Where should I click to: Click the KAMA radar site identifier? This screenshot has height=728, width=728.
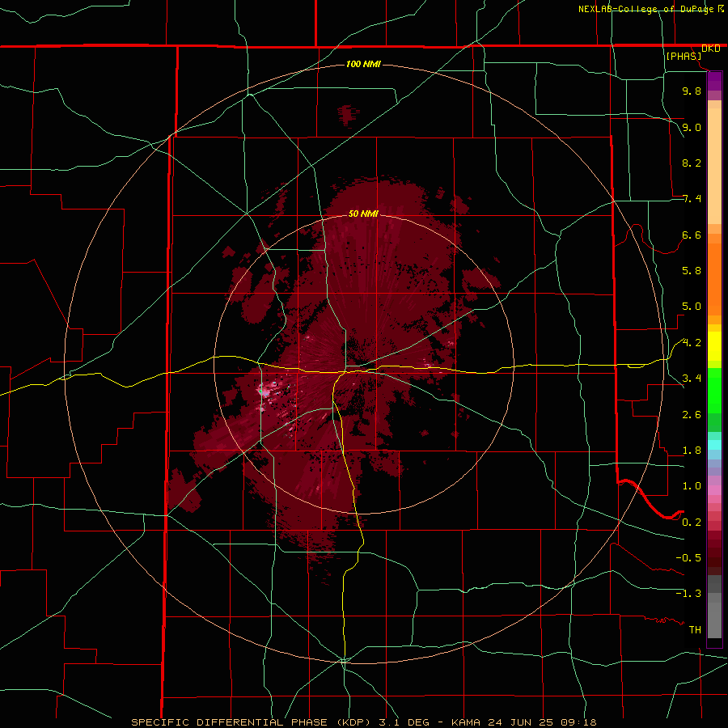click(x=467, y=722)
